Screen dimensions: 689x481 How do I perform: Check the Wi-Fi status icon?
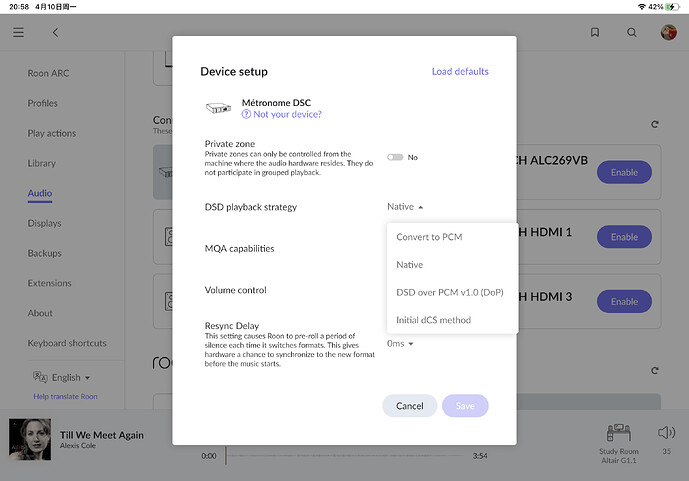642,7
